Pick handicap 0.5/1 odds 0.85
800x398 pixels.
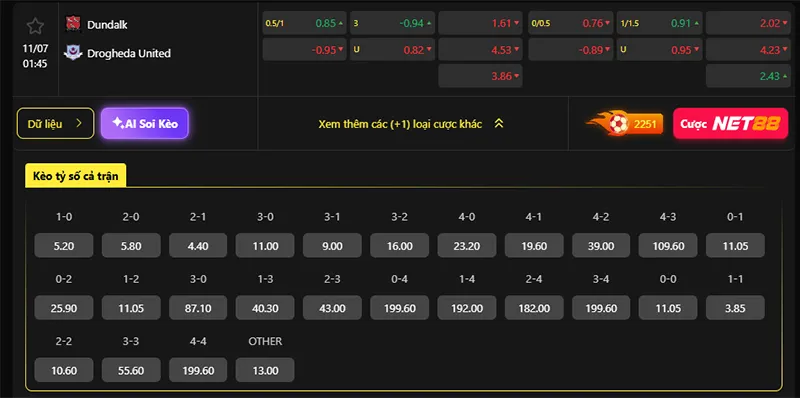[305, 23]
